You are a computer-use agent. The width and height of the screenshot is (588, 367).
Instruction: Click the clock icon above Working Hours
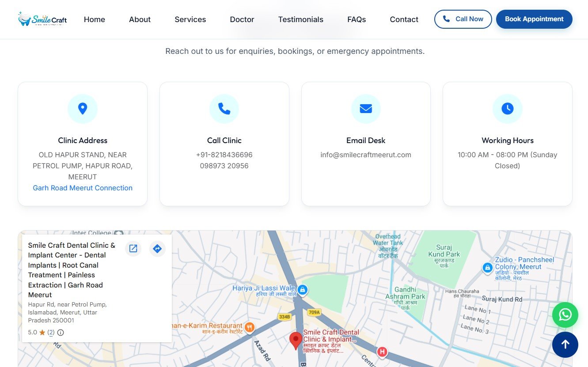[x=507, y=109]
